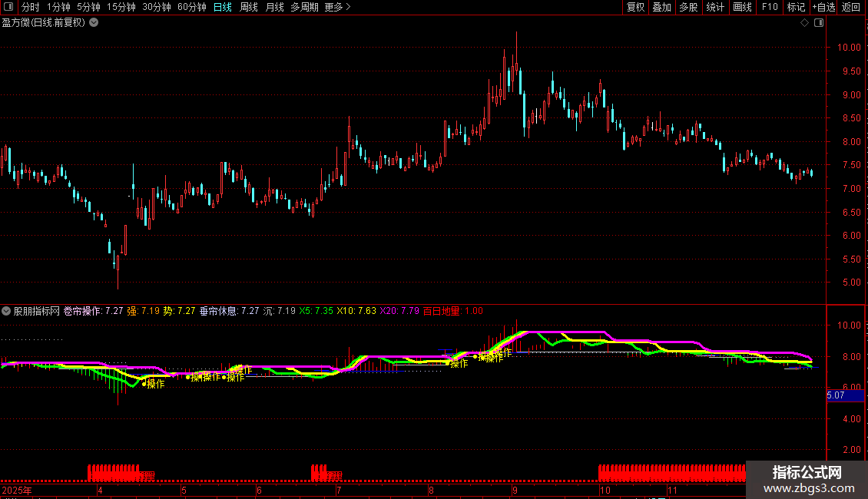The height and width of the screenshot is (499, 868).
Task: Click the 复权 adjustment button
Action: (635, 7)
